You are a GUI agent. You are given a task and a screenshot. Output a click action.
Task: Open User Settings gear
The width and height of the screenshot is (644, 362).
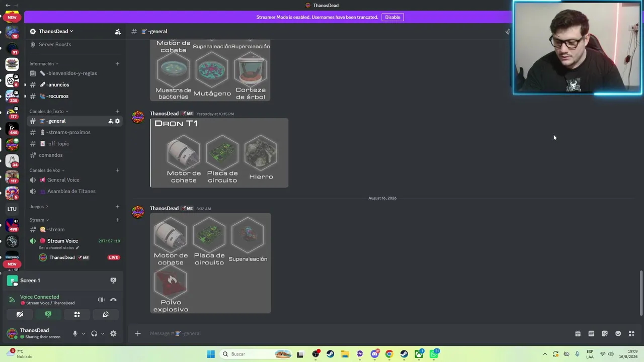click(113, 333)
